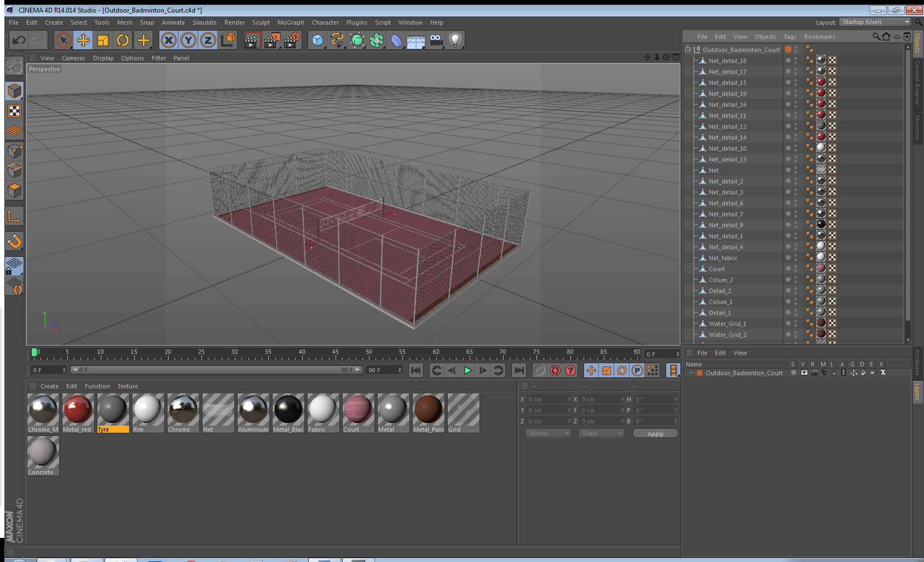Click the end frame 90 F field

point(384,370)
